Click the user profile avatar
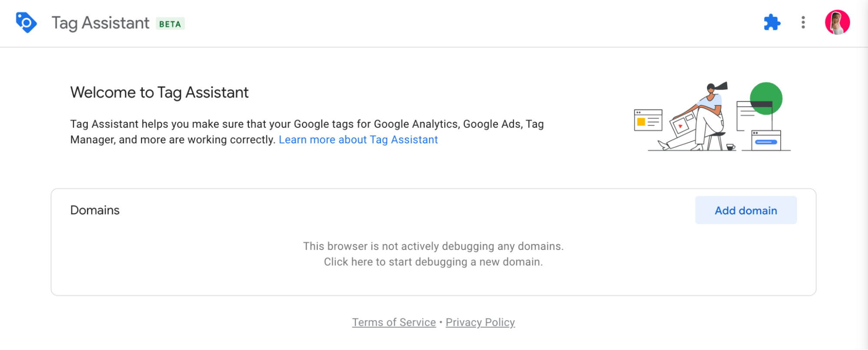The height and width of the screenshot is (350, 868). pyautogui.click(x=837, y=22)
